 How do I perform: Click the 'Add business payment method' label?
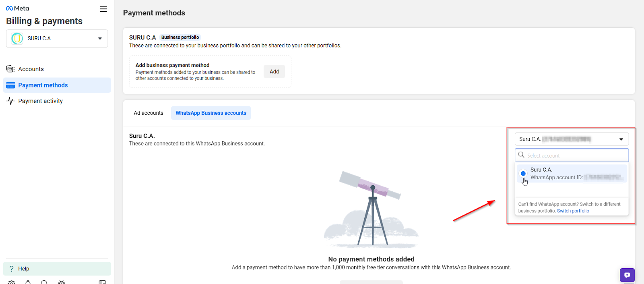coord(172,65)
